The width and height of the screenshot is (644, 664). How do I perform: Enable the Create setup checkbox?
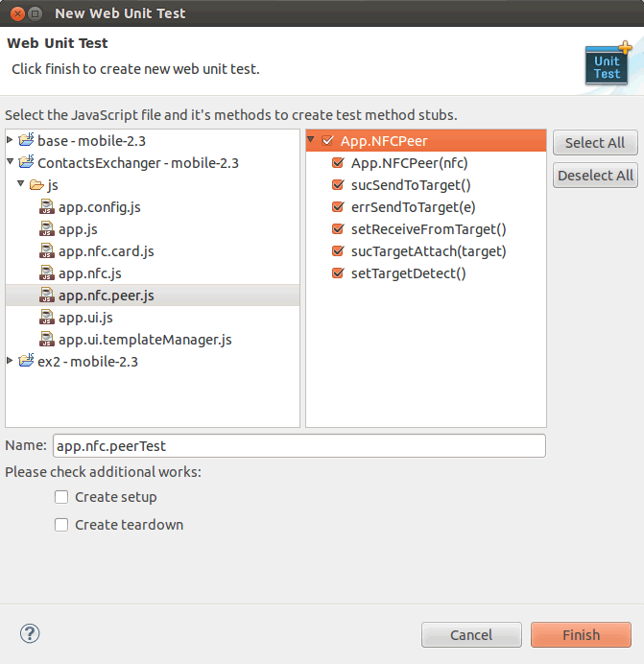click(x=61, y=497)
